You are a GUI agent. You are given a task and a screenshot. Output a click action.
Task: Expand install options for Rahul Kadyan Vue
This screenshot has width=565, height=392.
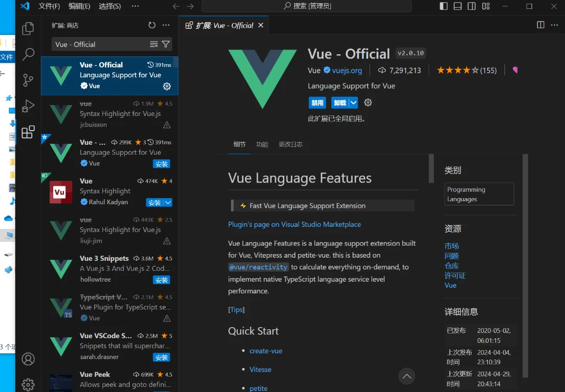pos(168,202)
